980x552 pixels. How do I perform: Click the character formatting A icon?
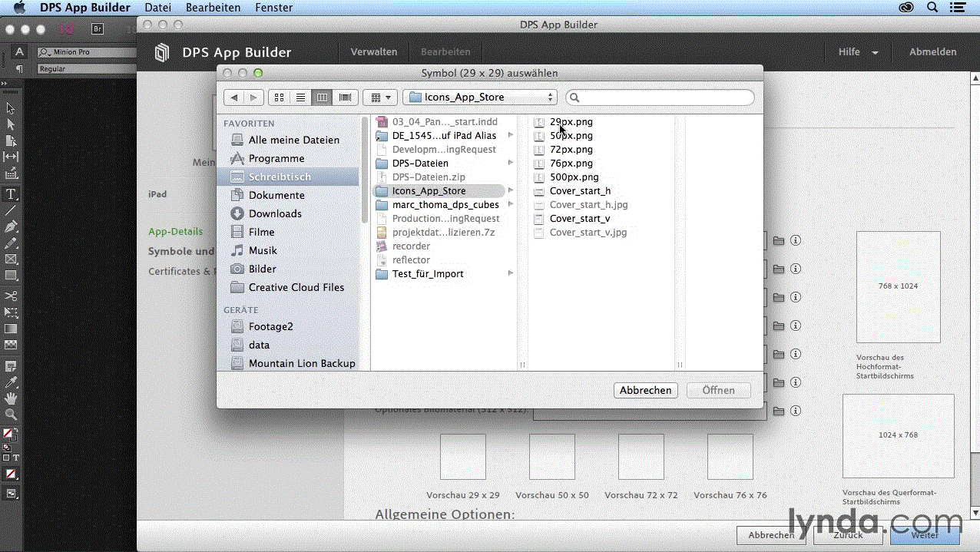coord(20,51)
